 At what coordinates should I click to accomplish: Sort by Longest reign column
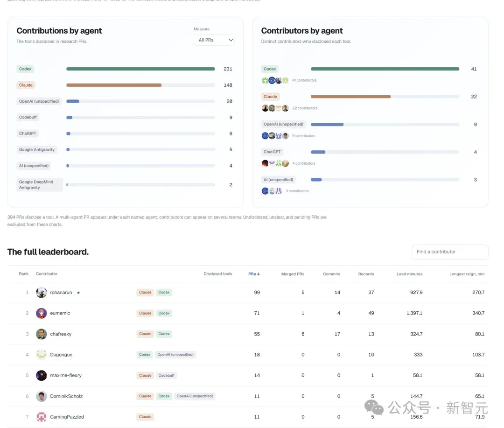click(x=467, y=274)
